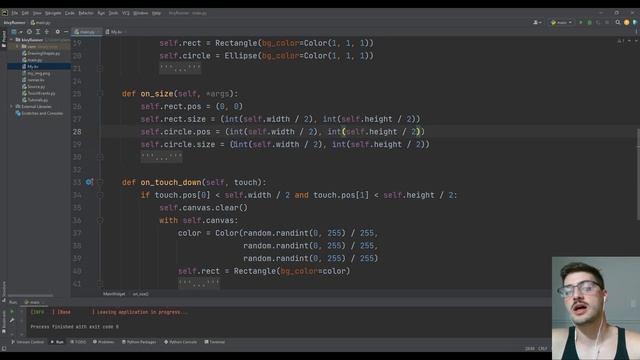640x360 pixels.
Task: Open the TODO tool window
Action: tap(78, 342)
